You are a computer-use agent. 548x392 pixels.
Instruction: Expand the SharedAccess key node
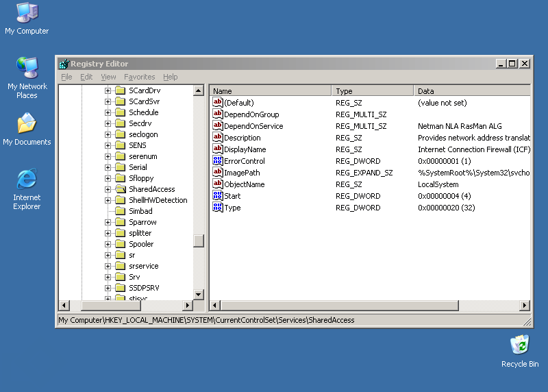[108, 189]
